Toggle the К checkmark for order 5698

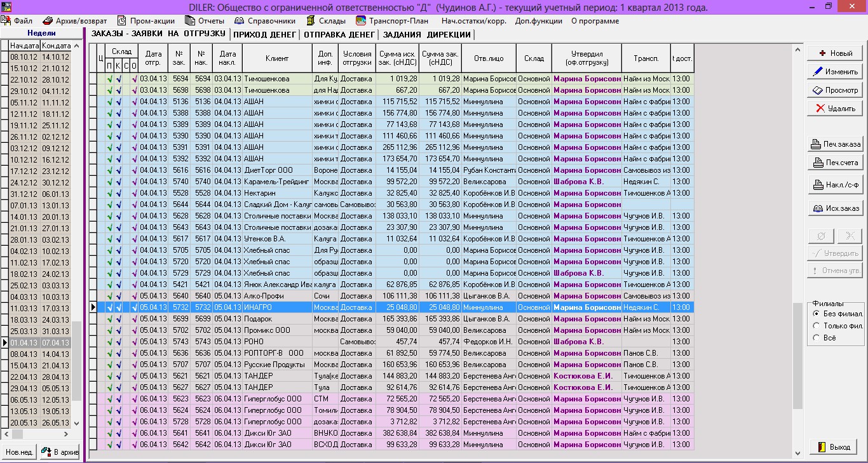point(118,90)
